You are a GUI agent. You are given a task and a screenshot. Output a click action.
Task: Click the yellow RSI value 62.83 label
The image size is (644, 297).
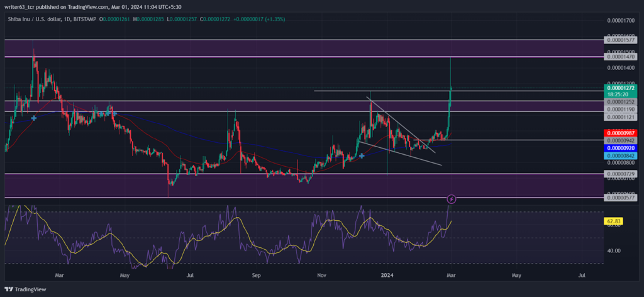tap(614, 221)
